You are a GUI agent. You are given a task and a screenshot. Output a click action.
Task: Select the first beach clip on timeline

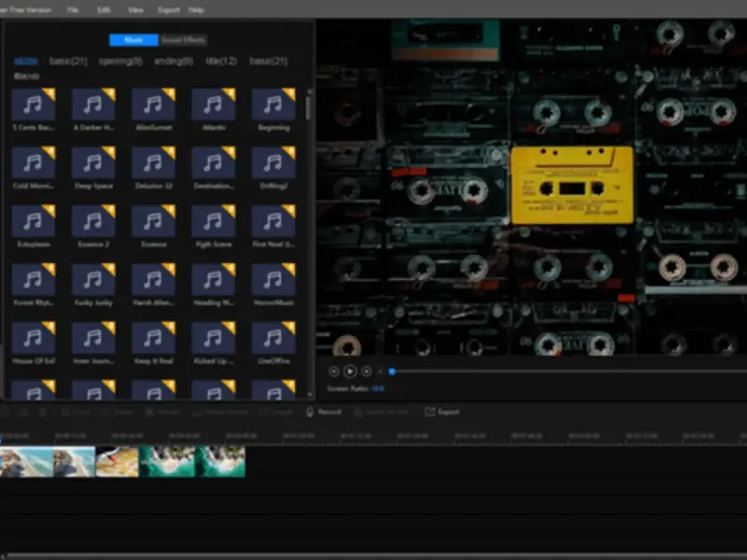[x=26, y=462]
